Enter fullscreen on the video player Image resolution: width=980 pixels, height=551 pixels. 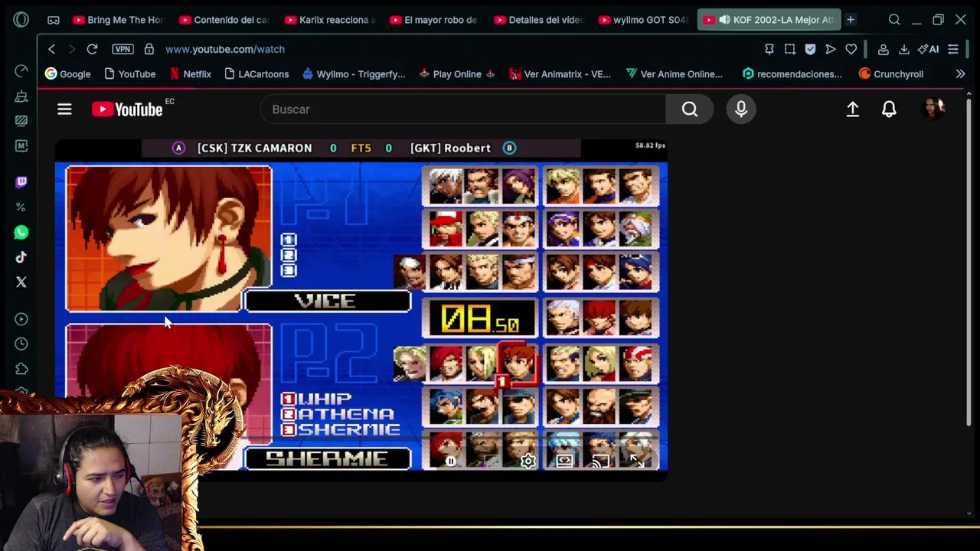coord(637,461)
